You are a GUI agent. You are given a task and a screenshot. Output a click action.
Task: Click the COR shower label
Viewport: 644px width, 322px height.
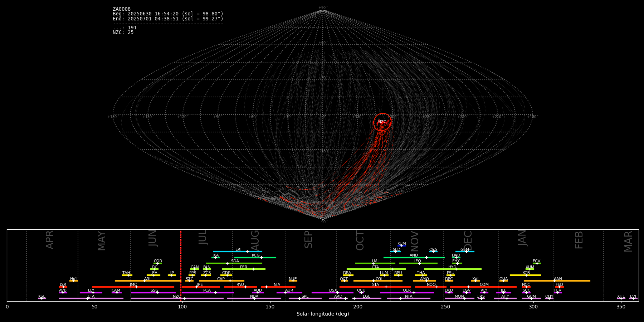coord(158,261)
